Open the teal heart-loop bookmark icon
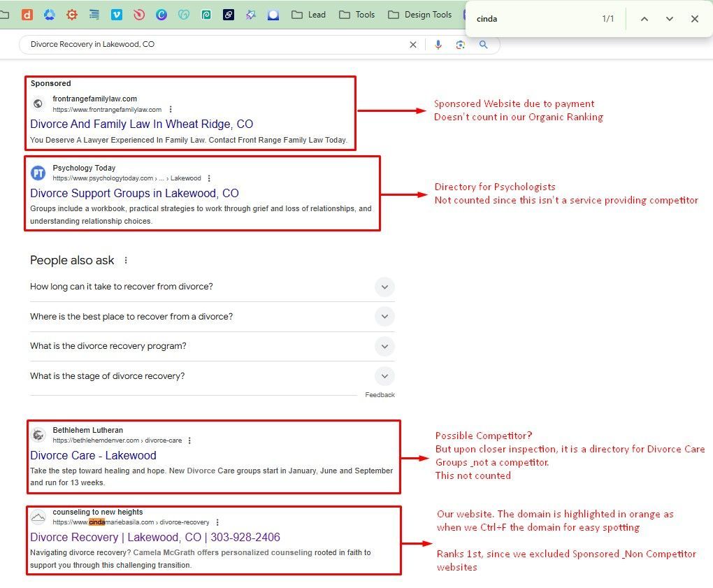713x588 pixels. (184, 15)
